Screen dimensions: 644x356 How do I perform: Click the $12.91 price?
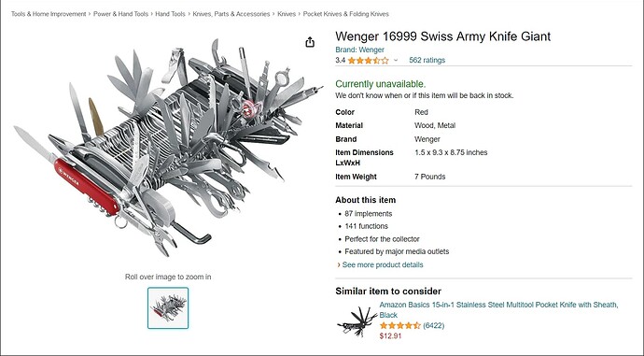point(390,335)
